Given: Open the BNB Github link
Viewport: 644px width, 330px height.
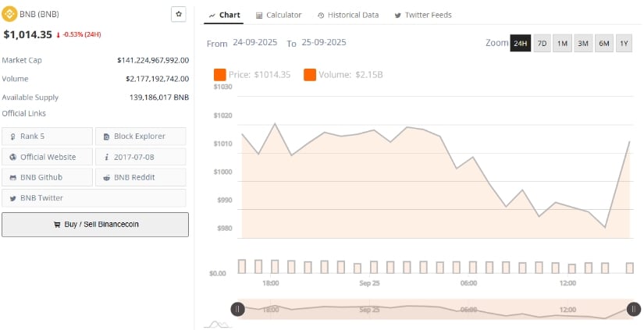Looking at the screenshot, I should coord(48,177).
